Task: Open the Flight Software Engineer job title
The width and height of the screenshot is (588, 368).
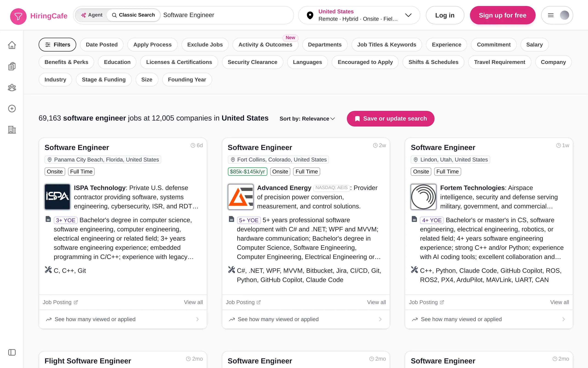Action: pyautogui.click(x=88, y=361)
